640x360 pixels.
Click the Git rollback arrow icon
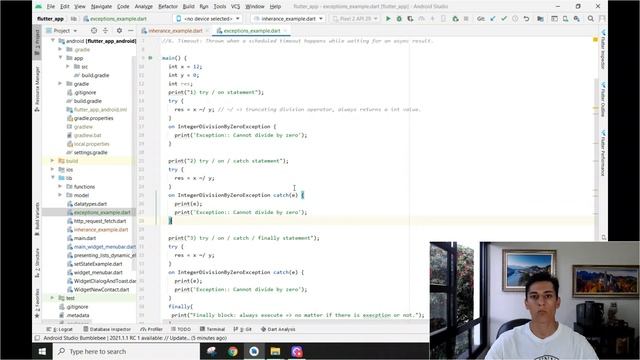(x=526, y=19)
